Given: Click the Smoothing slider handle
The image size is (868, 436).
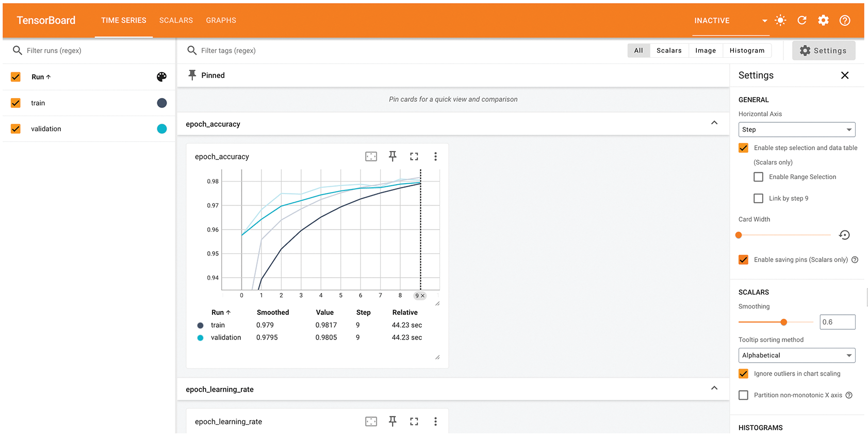Looking at the screenshot, I should 783,322.
